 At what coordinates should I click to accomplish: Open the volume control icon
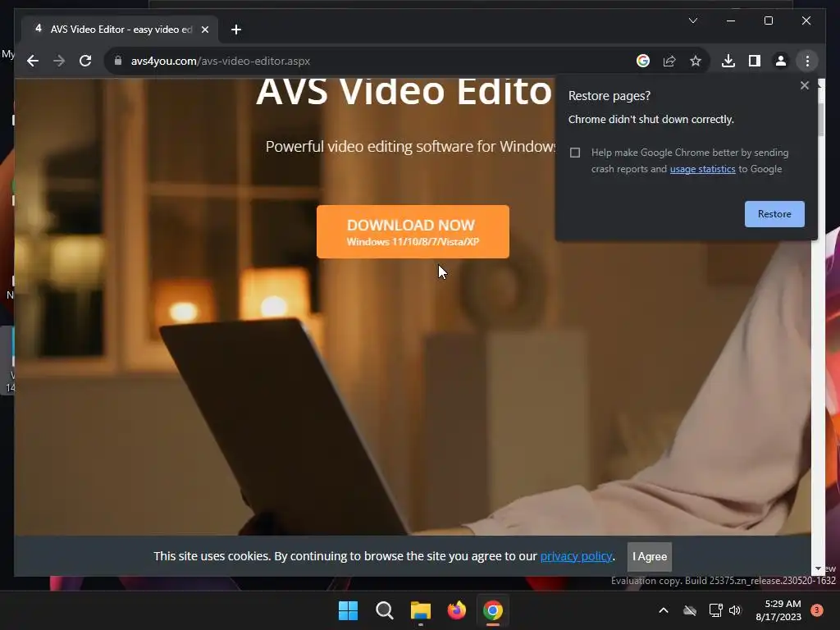[x=735, y=610]
